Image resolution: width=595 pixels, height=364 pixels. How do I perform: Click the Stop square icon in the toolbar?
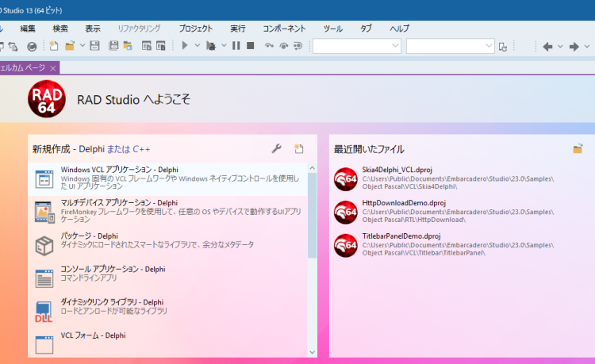(x=251, y=45)
